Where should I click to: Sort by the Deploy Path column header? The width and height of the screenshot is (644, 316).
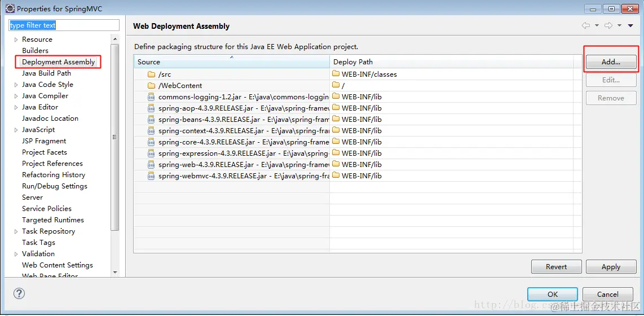[x=451, y=62]
